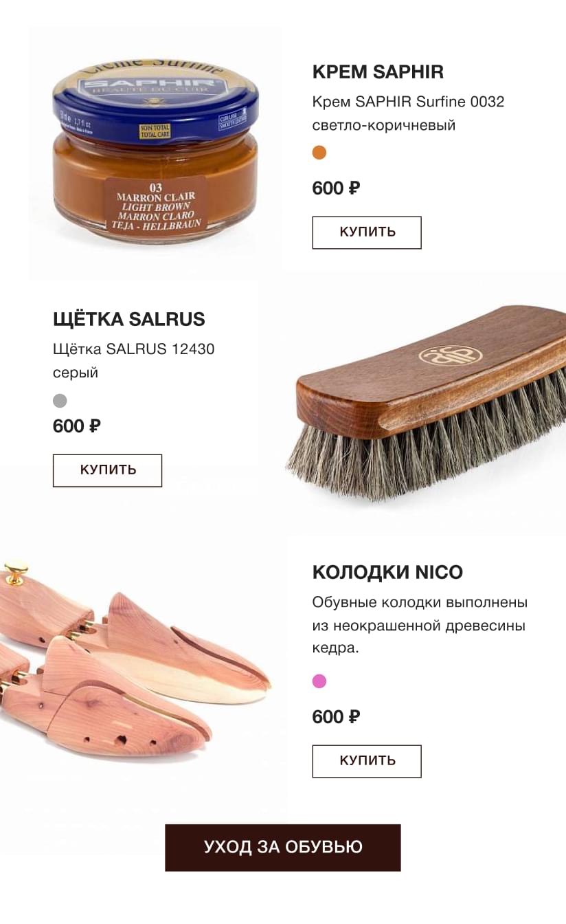Click the round logo emblem on the brush
566x924 pixels.
pos(451,355)
